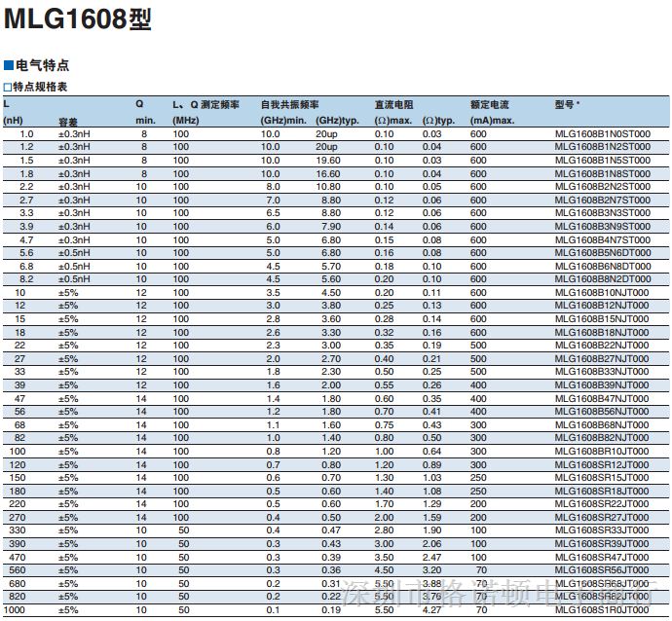
Task: Click the 2.06 ohm typ. value
Action: click(432, 544)
